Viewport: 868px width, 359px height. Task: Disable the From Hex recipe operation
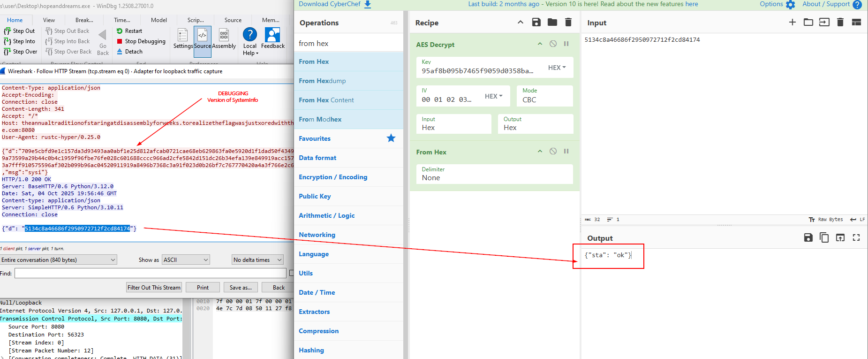(x=553, y=152)
